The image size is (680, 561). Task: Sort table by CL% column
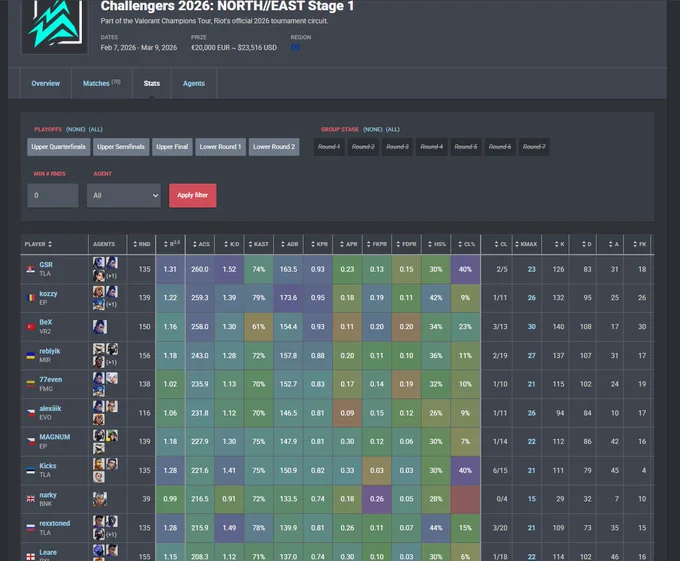click(466, 244)
